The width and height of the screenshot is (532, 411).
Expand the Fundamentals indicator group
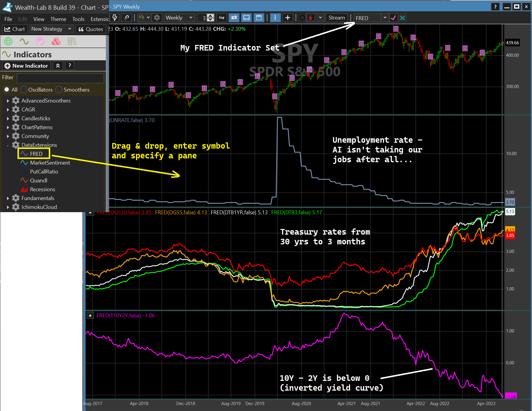tap(7, 198)
